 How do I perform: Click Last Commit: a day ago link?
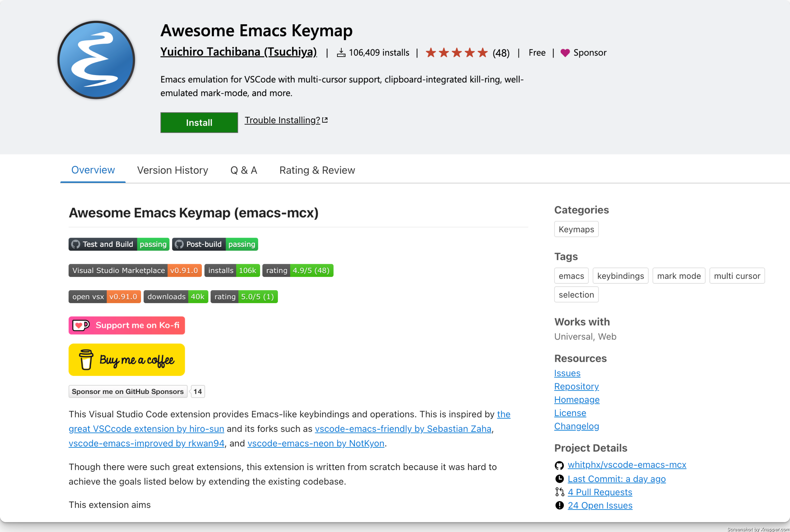coord(617,479)
